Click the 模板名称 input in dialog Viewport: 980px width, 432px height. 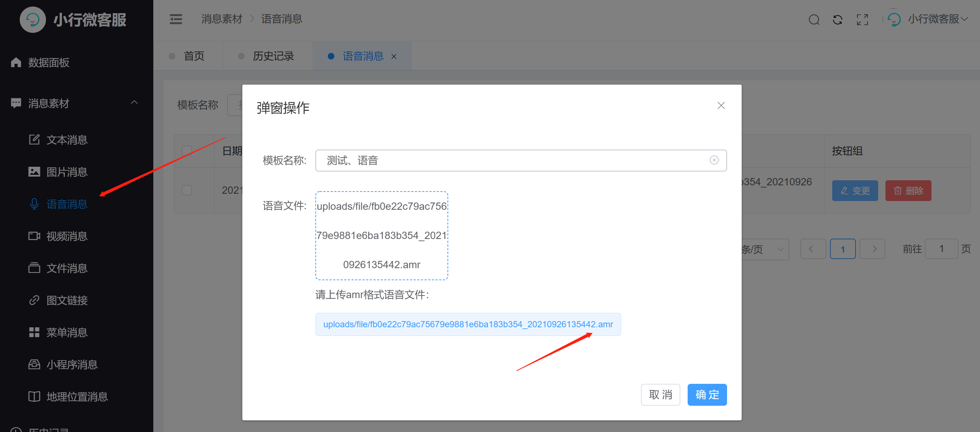click(x=520, y=160)
